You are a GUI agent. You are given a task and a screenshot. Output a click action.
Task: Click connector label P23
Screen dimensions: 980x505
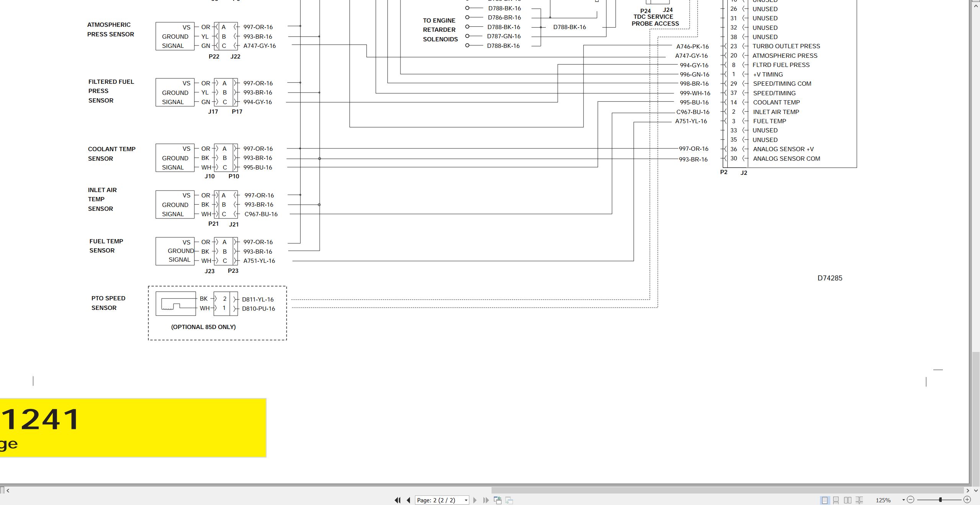233,271
